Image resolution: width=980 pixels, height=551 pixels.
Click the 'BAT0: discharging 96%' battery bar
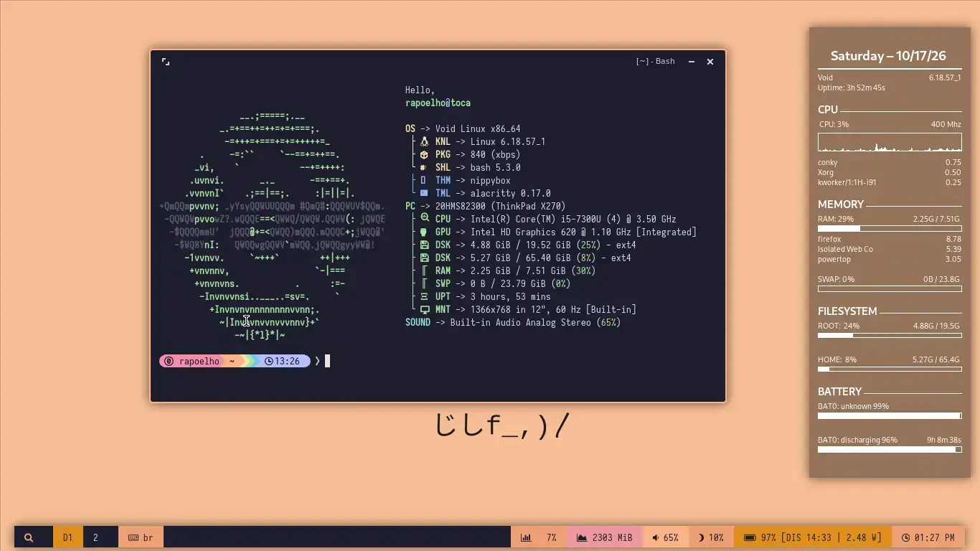point(890,450)
